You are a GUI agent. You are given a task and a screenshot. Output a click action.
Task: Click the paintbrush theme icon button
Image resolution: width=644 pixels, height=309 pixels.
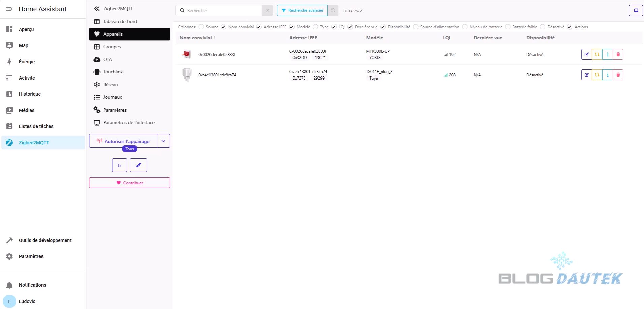(138, 165)
